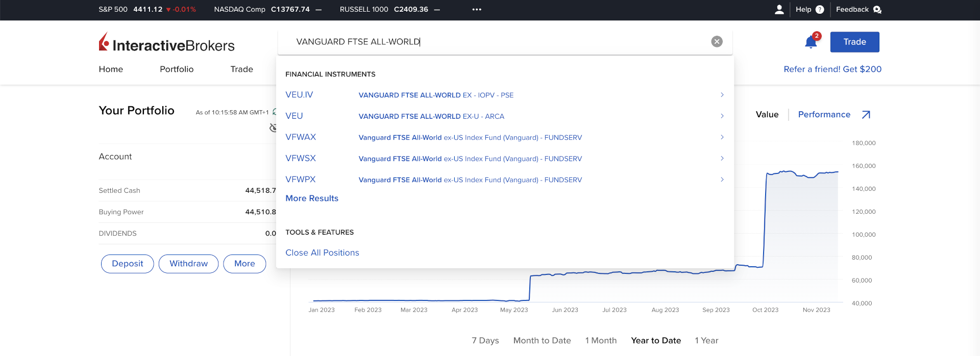
Task: Open the More account actions dropdown
Action: pyautogui.click(x=244, y=264)
